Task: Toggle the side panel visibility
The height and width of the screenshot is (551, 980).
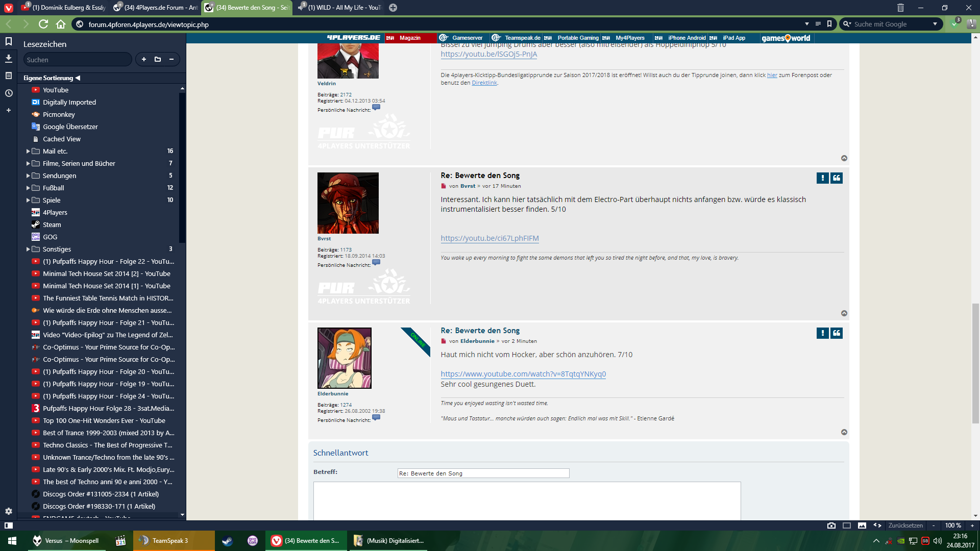Action: tap(9, 525)
